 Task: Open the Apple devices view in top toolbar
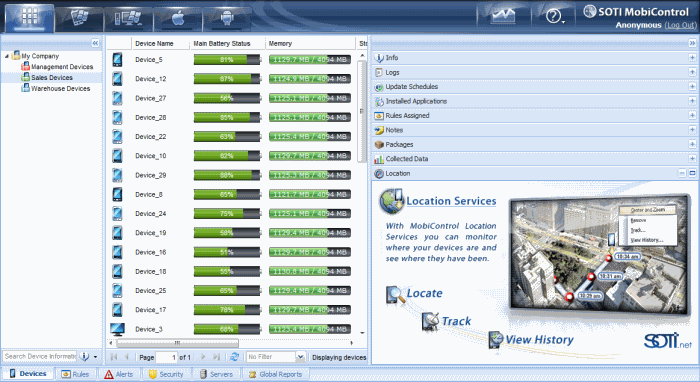[178, 18]
